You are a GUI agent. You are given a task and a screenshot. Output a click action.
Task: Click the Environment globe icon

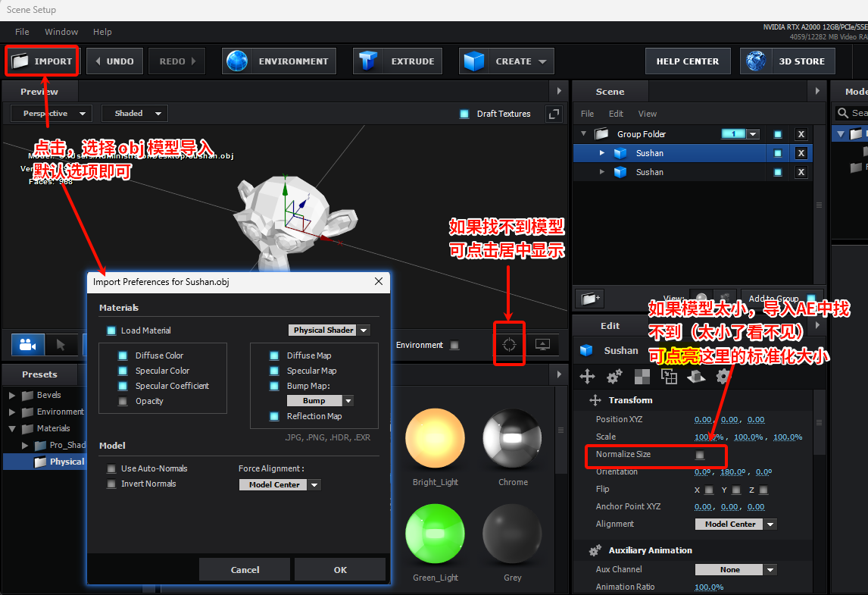point(237,61)
